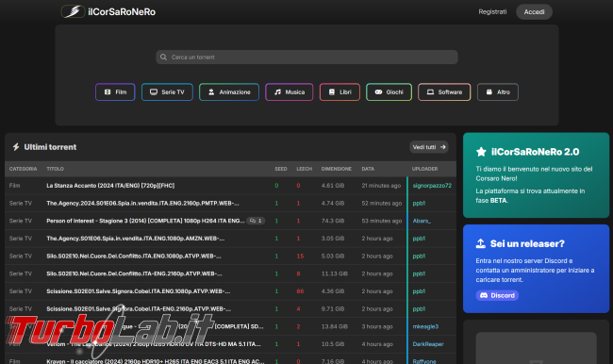Viewport: 613px width, 364px height.
Task: Click the DATA column header
Action: point(368,169)
